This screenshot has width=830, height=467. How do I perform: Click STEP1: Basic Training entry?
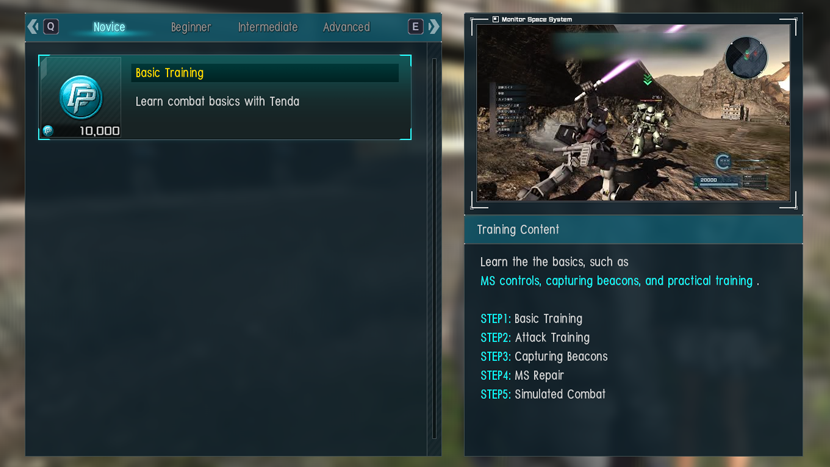click(531, 319)
